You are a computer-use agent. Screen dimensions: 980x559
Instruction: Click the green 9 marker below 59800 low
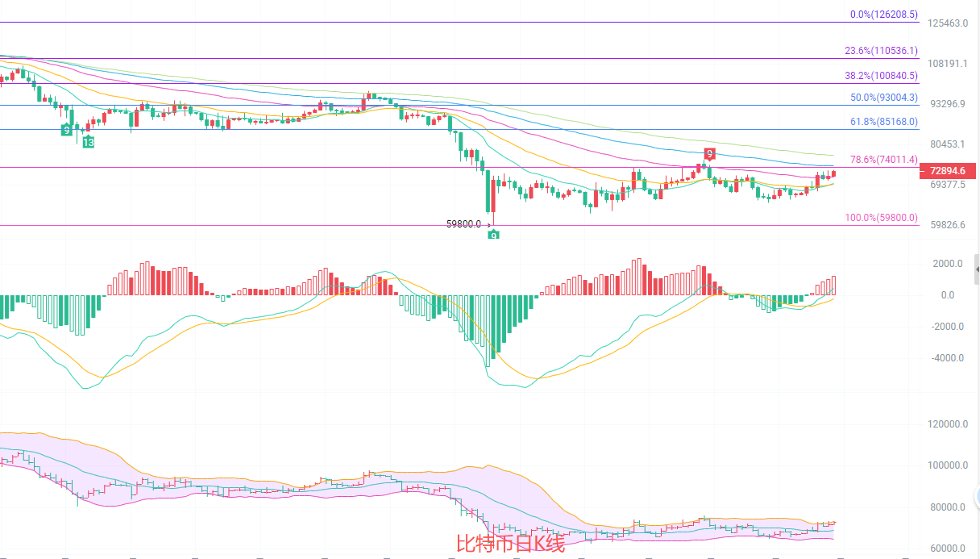click(493, 235)
